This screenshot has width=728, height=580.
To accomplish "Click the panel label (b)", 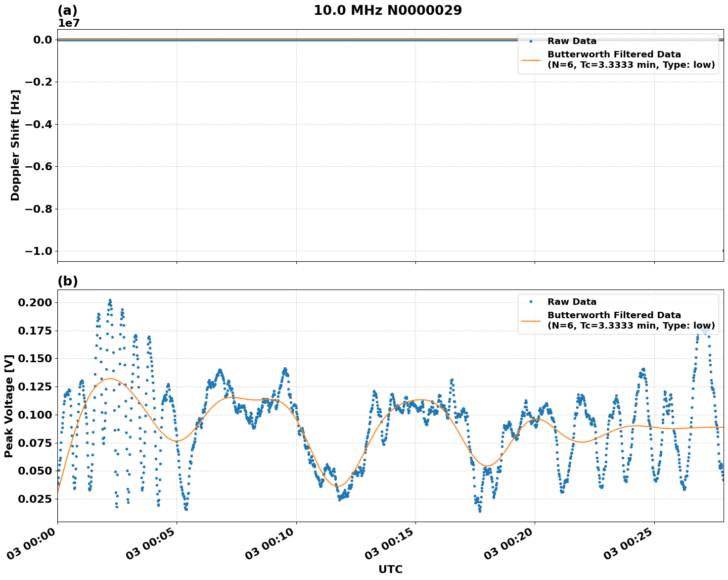I will pyautogui.click(x=68, y=281).
